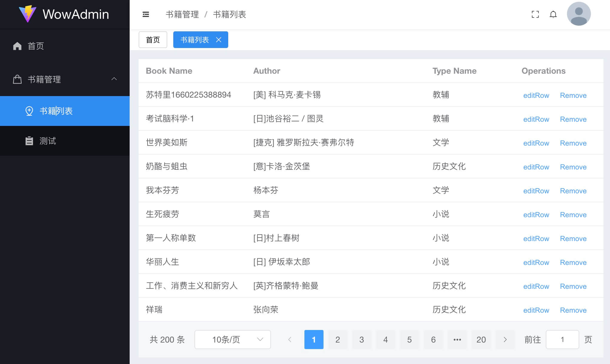Open notifications bell icon
The width and height of the screenshot is (610, 364).
click(553, 14)
